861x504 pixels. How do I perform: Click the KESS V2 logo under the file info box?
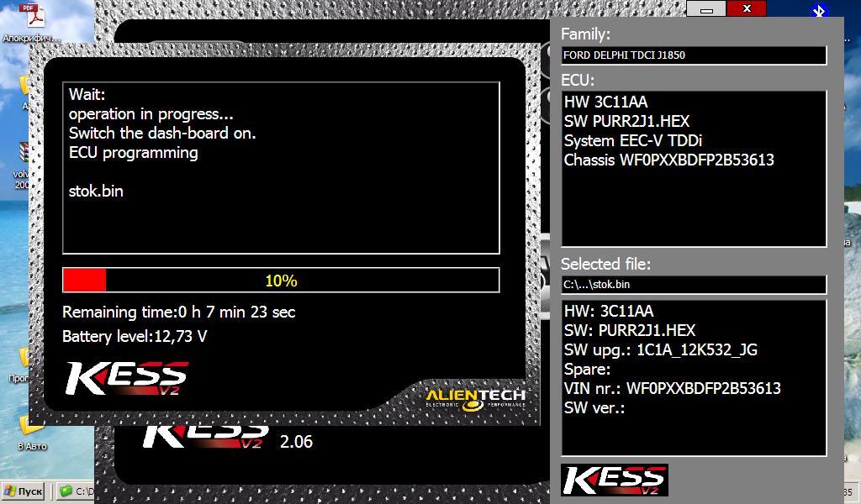[x=615, y=480]
